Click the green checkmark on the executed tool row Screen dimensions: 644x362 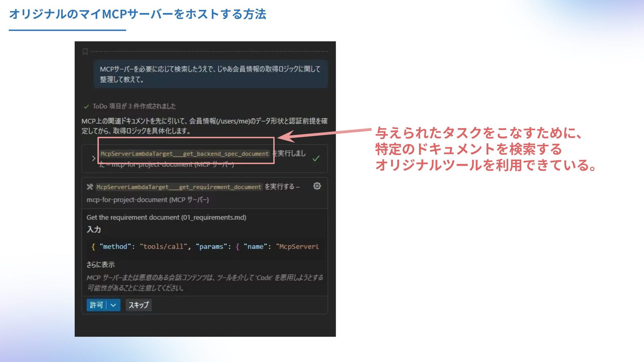click(316, 159)
